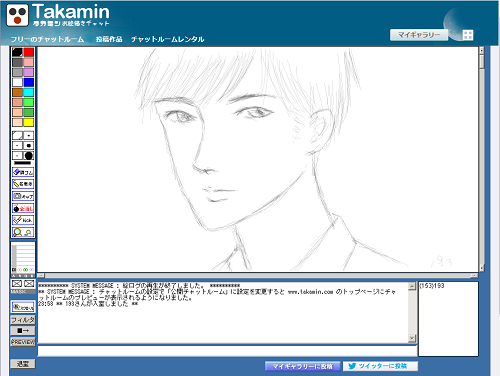500x376 pixels.
Task: Click the red bomb clear-all icon
Action: 23,208
